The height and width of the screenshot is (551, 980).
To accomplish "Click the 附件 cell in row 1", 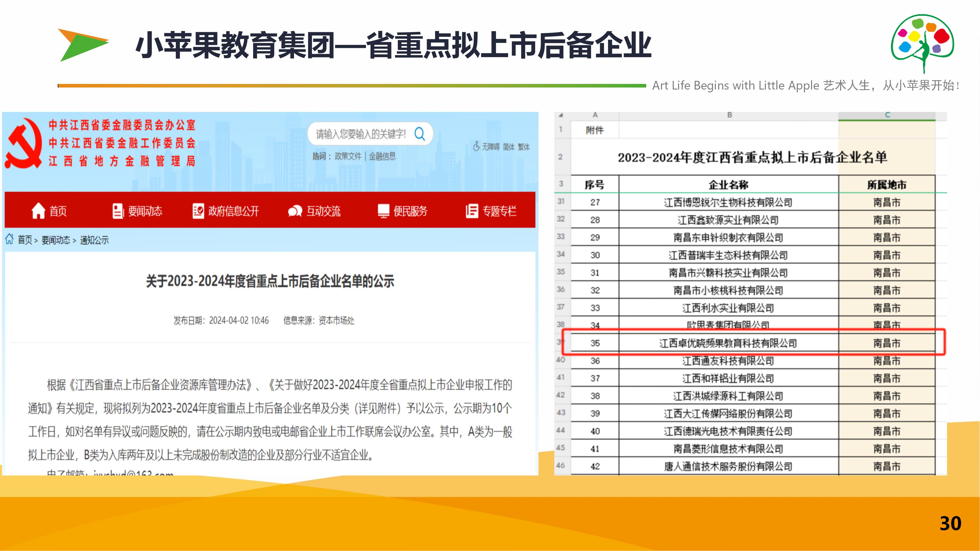I will coord(595,130).
